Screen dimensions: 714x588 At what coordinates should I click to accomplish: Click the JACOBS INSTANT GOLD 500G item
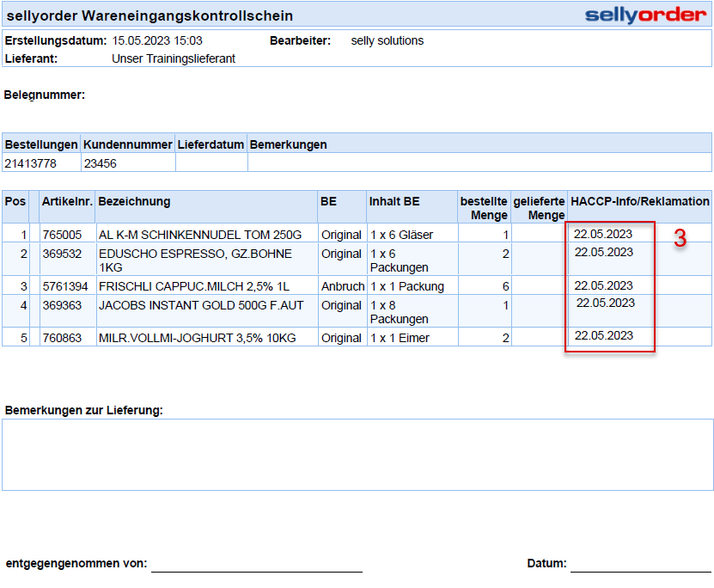click(201, 305)
